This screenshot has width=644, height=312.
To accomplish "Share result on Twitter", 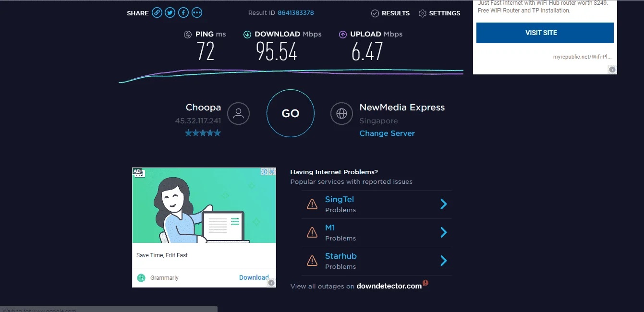I will click(170, 13).
